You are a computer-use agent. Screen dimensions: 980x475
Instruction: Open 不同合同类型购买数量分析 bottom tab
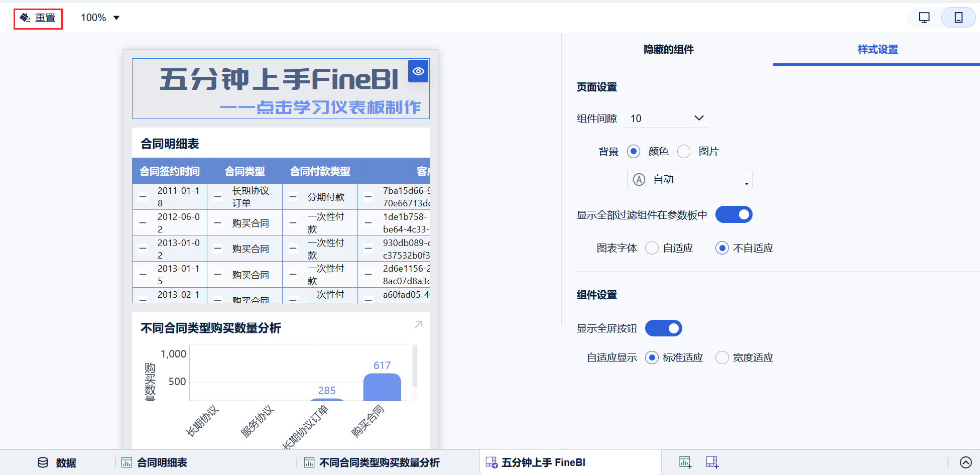(x=372, y=462)
